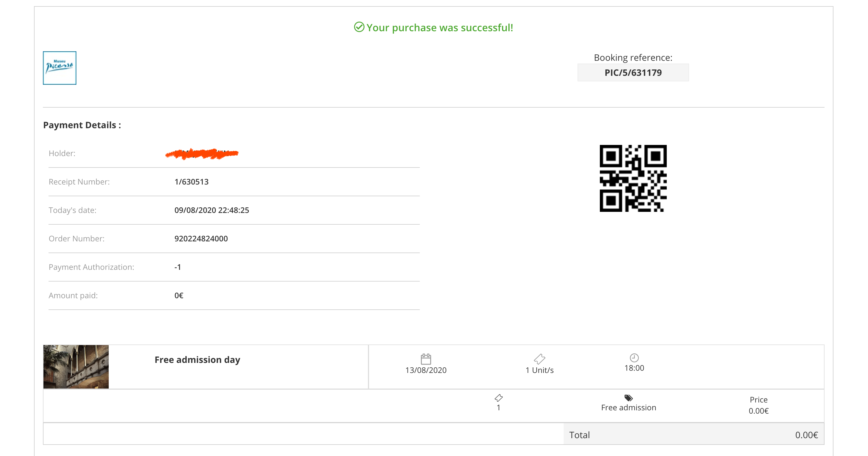This screenshot has width=868, height=456.
Task: Click receipt number 1/630513
Action: point(191,182)
